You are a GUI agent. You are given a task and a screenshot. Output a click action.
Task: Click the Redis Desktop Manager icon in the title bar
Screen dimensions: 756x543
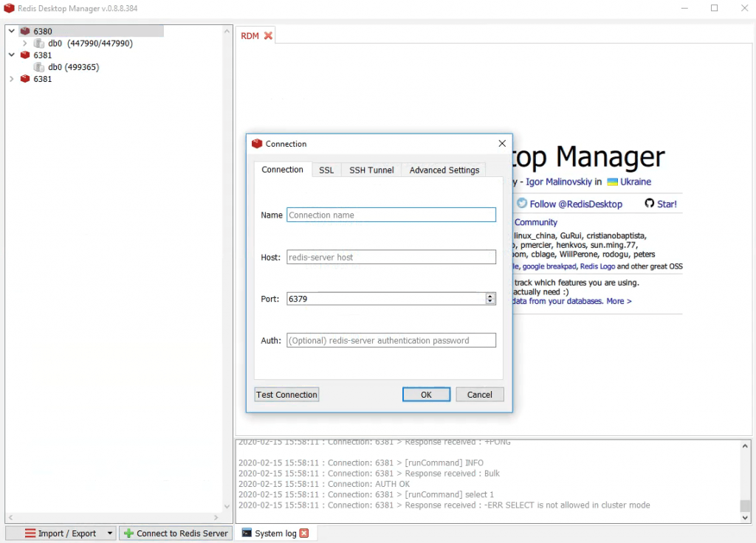(9, 8)
